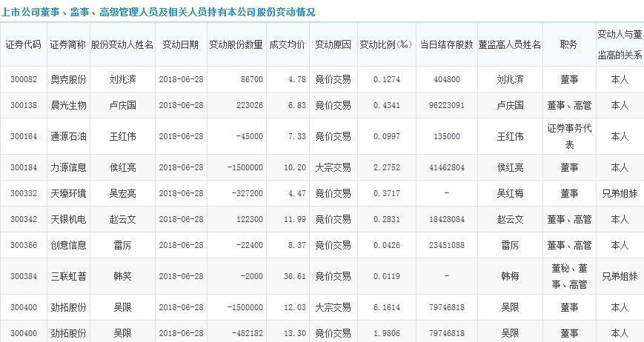This screenshot has height=342, width=644.
Task: Click the 变动日期 column header
Action: [181, 44]
